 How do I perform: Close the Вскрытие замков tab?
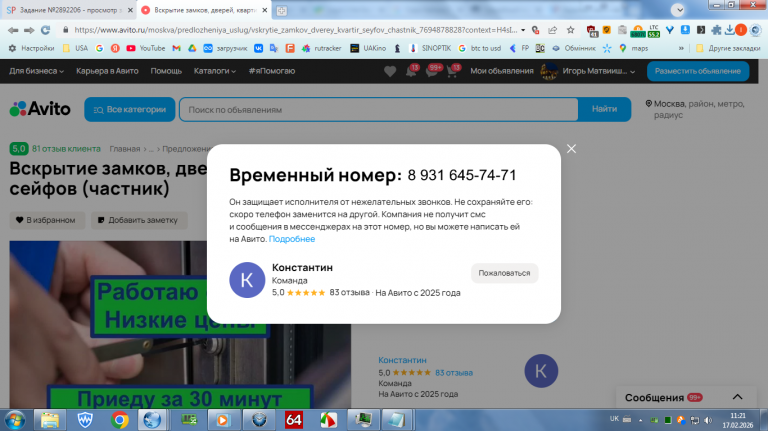(x=264, y=10)
